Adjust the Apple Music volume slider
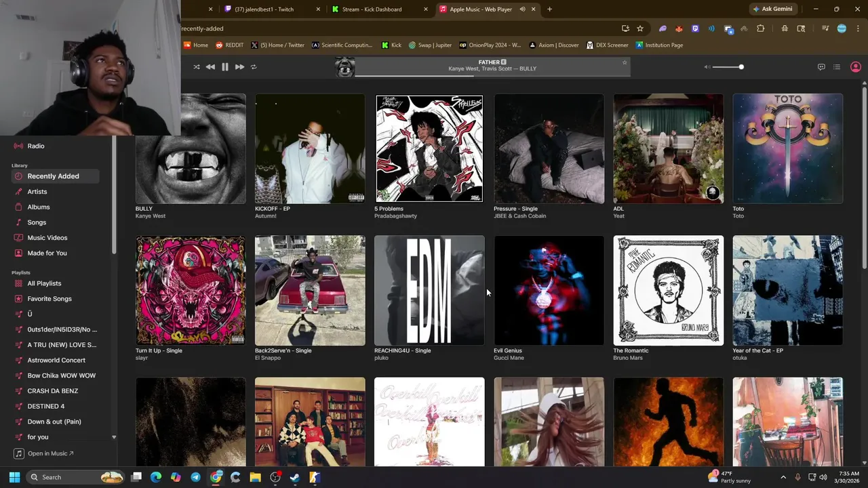 (x=728, y=67)
